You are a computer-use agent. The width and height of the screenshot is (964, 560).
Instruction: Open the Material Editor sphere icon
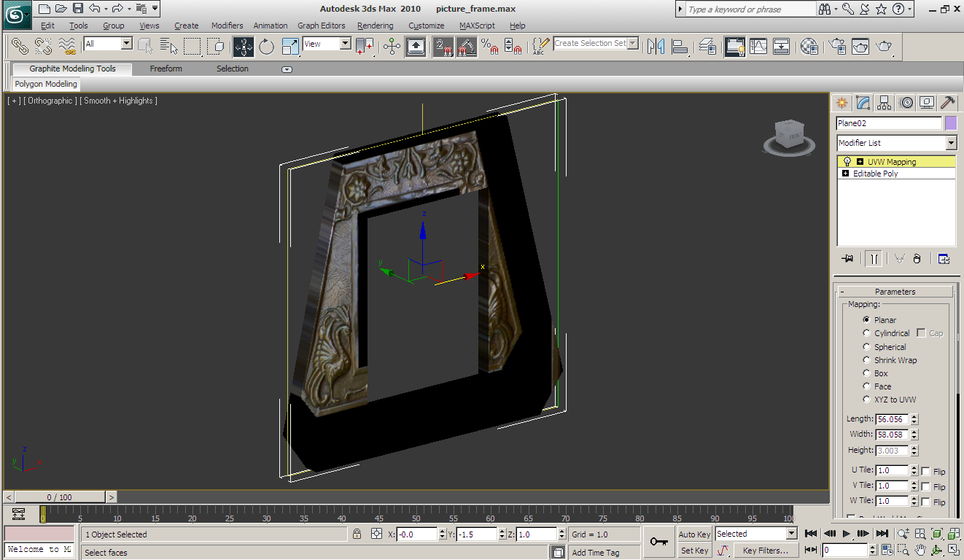point(809,47)
